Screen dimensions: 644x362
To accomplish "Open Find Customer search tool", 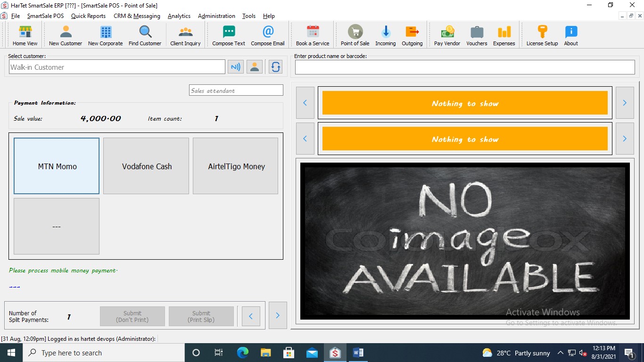I will tap(145, 35).
